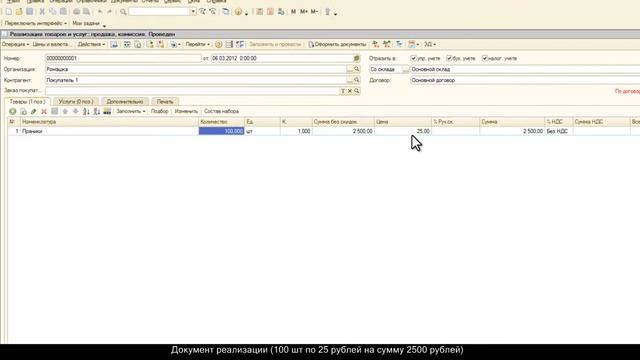Click the Подбор button
The height and width of the screenshot is (360, 640).
tap(159, 111)
